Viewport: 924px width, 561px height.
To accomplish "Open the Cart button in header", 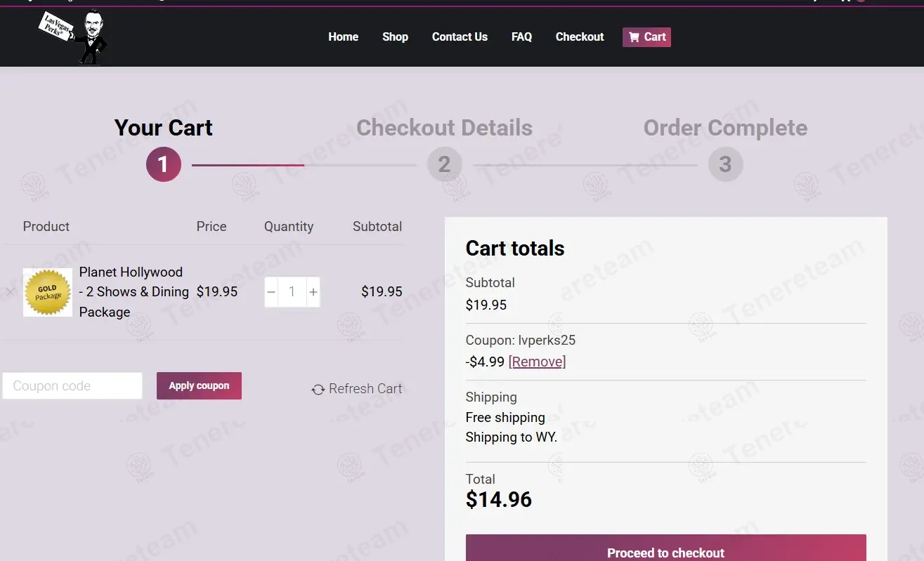I will click(646, 37).
